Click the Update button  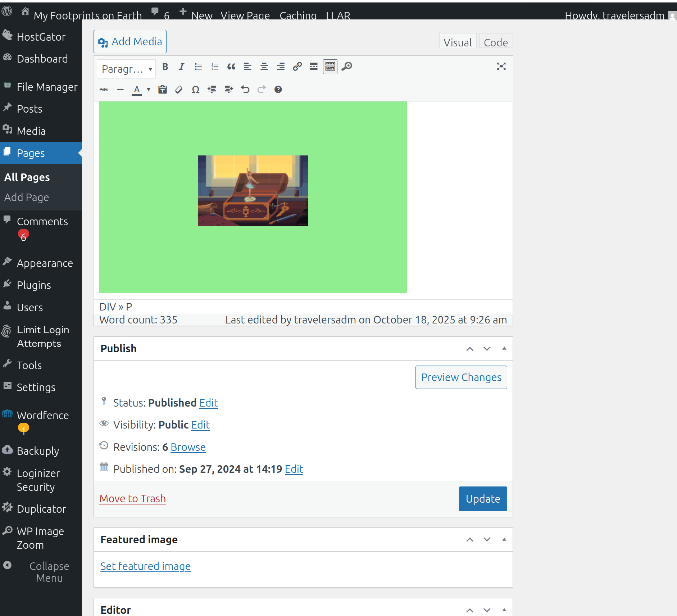(x=483, y=499)
